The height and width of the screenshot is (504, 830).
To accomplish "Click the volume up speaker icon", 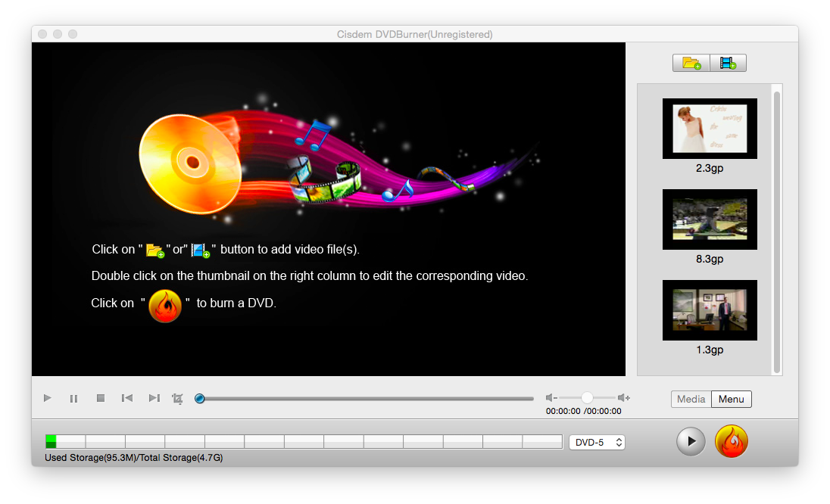I will point(623,398).
